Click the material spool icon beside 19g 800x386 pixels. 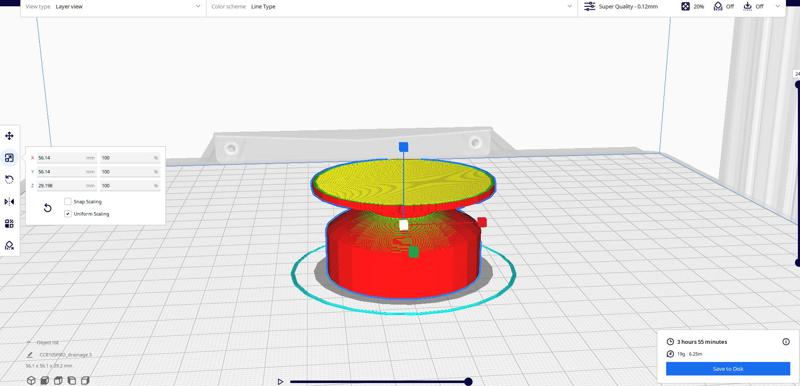click(x=670, y=354)
